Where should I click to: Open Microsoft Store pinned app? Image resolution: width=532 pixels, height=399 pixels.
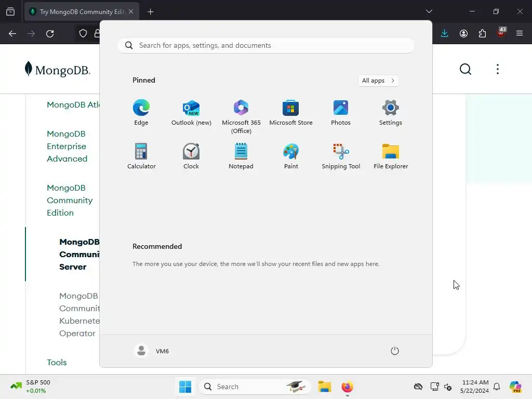(x=291, y=113)
